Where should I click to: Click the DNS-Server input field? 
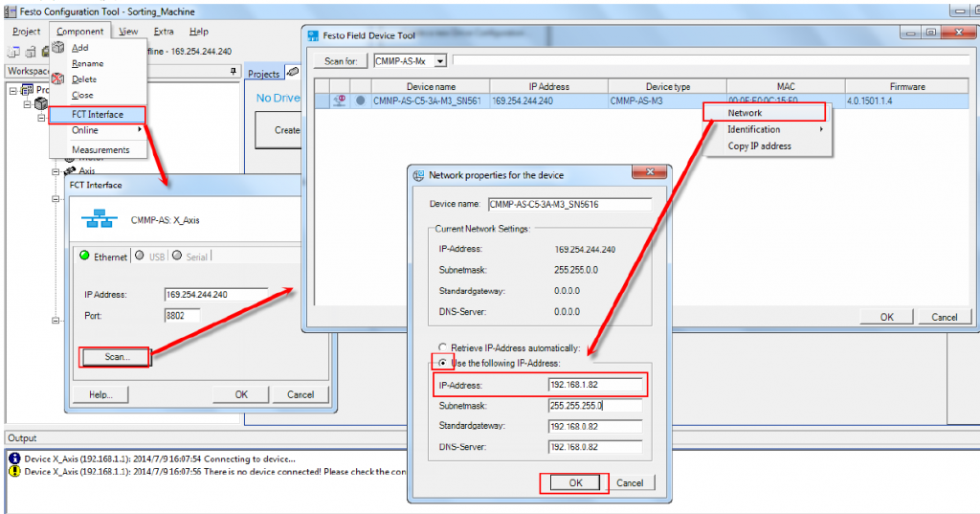point(595,447)
